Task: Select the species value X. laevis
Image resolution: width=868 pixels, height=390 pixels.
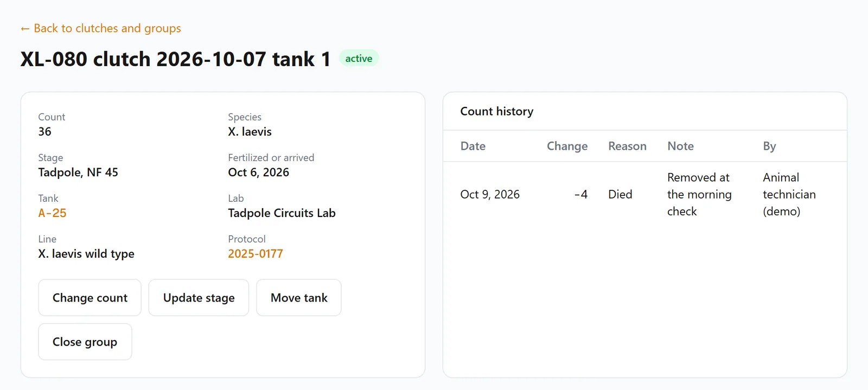Action: 250,132
